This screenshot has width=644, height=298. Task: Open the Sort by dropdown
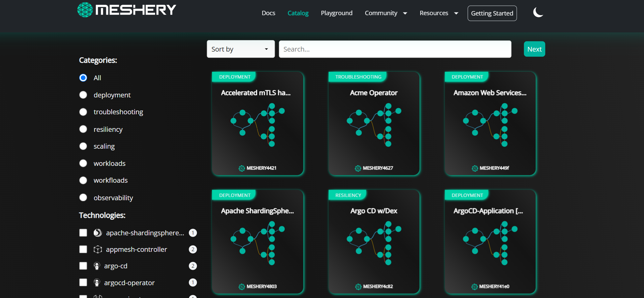(x=240, y=49)
